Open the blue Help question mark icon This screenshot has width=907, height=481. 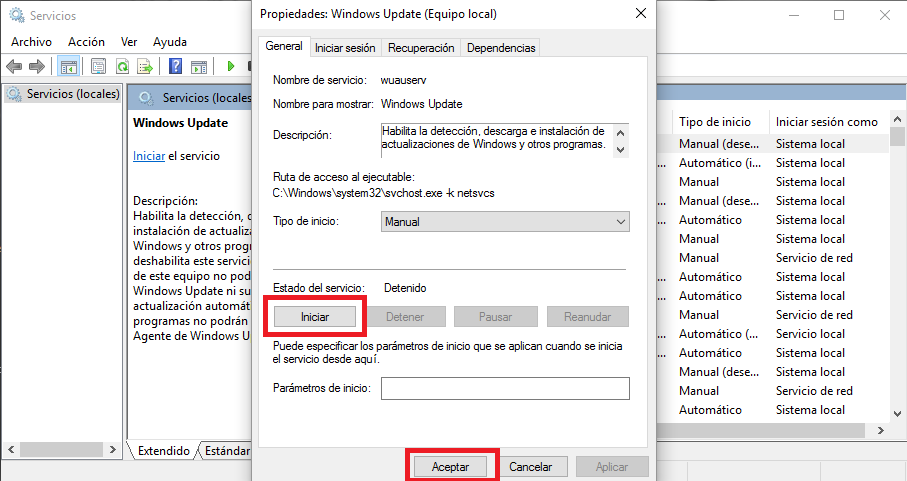[175, 66]
